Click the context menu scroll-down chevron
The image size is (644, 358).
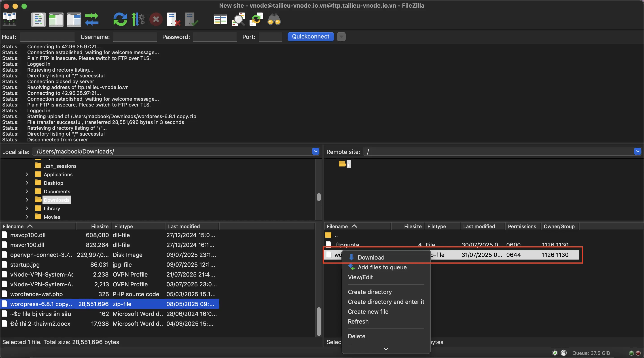click(x=386, y=349)
